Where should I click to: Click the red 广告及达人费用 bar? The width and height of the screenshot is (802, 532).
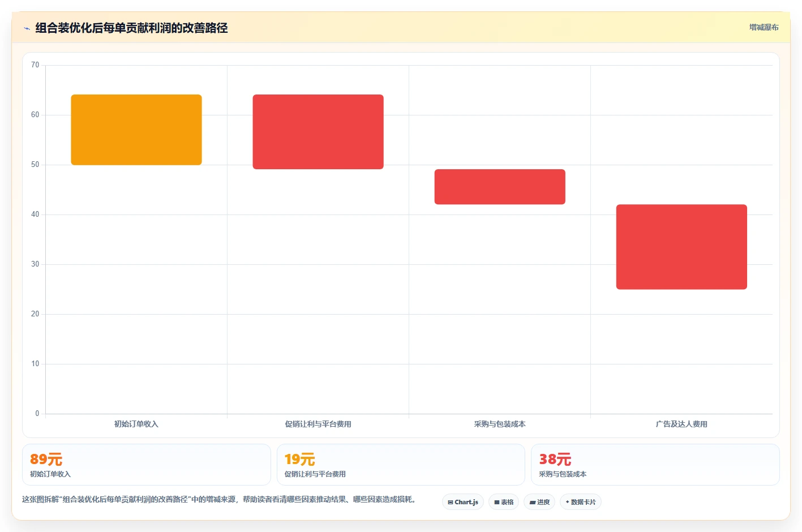point(681,247)
